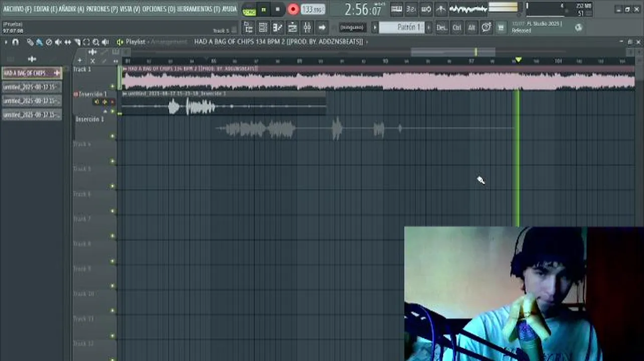Click red record arm dot beside Inserción 1

[x=76, y=94]
